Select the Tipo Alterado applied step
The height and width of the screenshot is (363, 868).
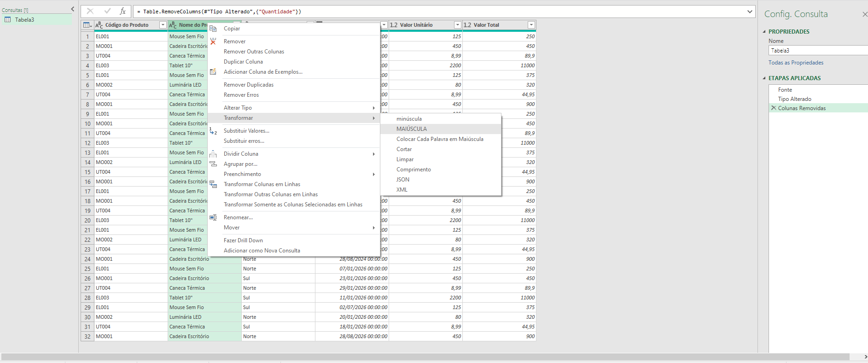point(818,99)
